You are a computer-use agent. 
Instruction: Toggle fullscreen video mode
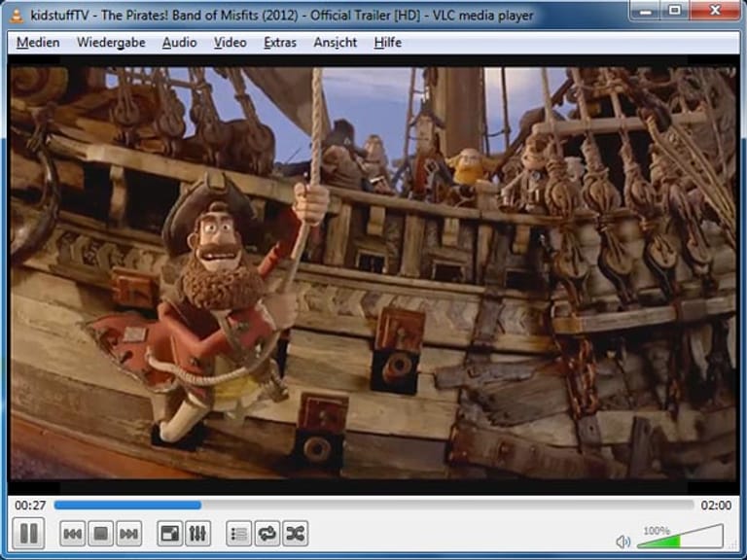coord(169,534)
